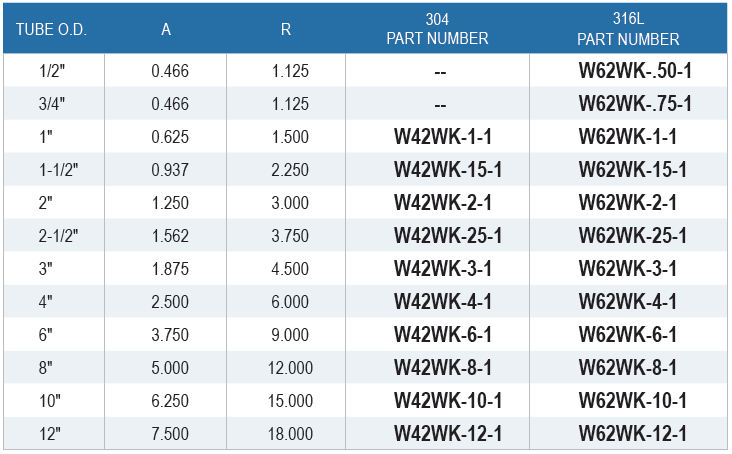
Task: Select the 2" tube O.D. cell
Action: 46,203
